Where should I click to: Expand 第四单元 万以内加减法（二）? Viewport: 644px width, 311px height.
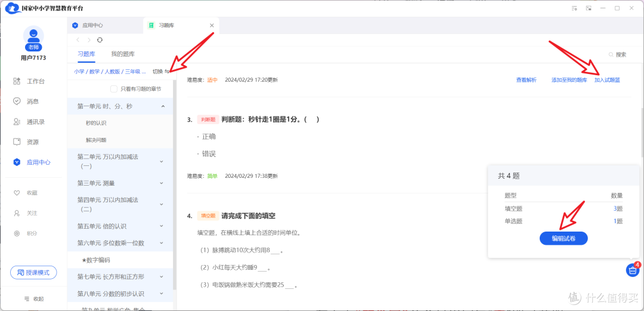tap(162, 205)
